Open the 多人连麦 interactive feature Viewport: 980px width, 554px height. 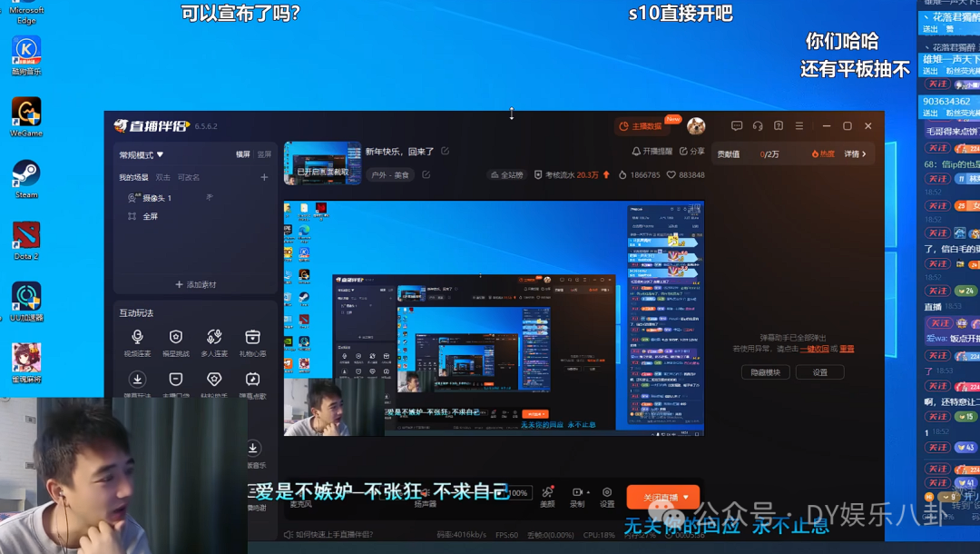coord(214,342)
